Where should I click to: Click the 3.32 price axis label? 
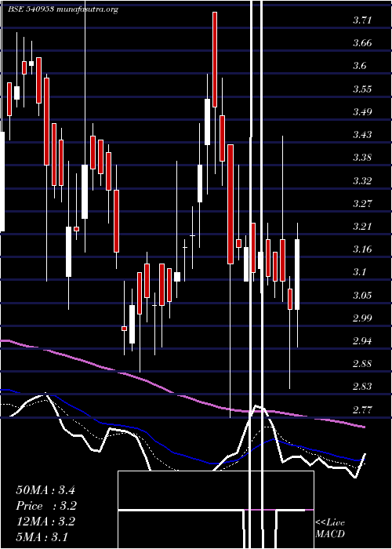click(x=362, y=180)
